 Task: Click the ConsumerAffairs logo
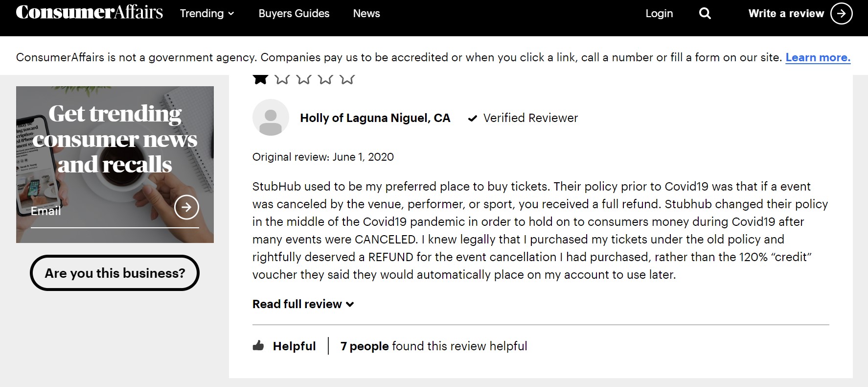point(90,12)
